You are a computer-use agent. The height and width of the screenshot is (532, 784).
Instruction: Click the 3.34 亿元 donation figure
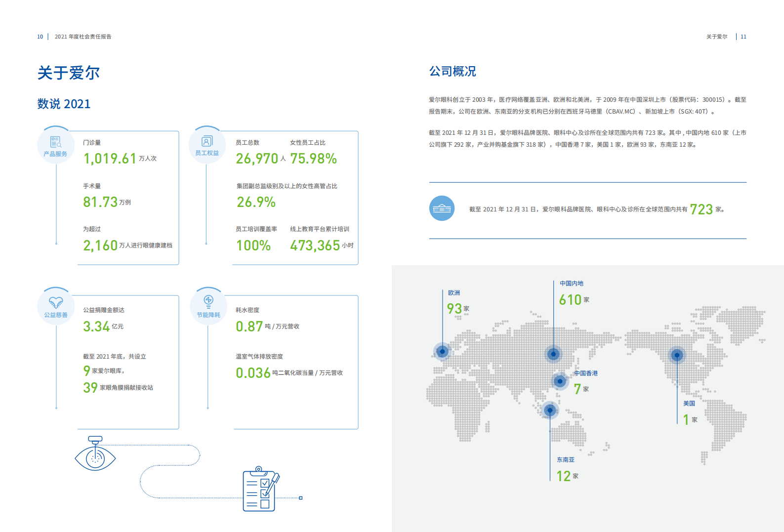click(x=103, y=327)
